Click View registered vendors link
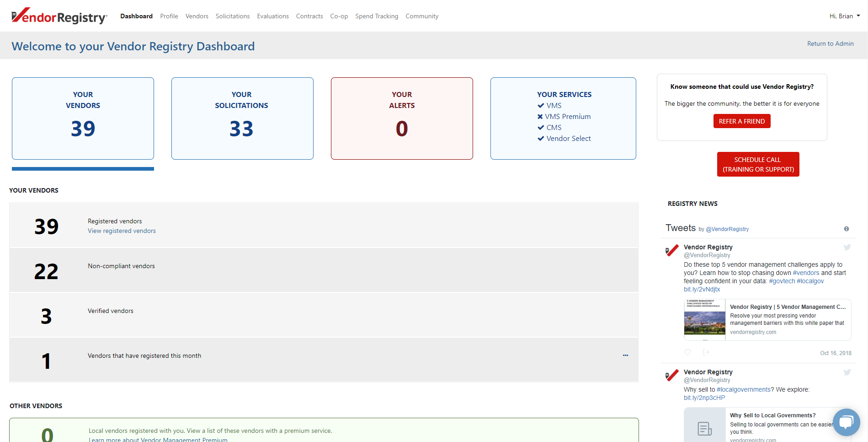The height and width of the screenshot is (442, 868). click(x=122, y=231)
